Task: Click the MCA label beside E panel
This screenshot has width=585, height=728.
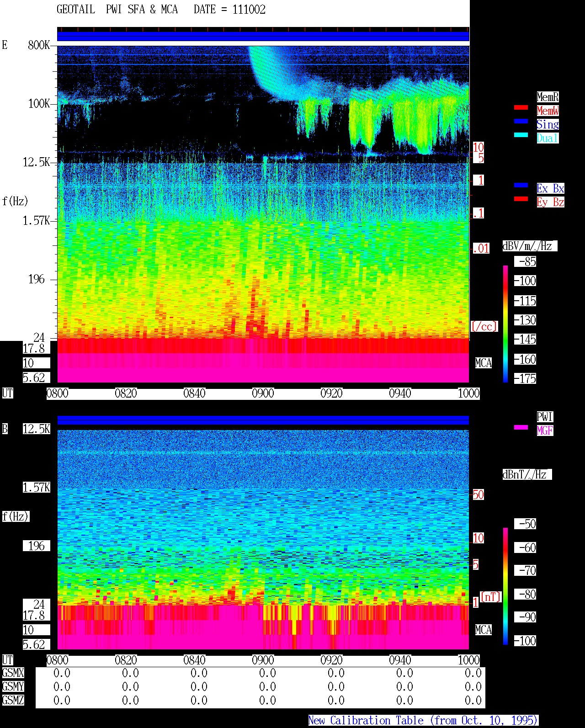Action: (484, 363)
